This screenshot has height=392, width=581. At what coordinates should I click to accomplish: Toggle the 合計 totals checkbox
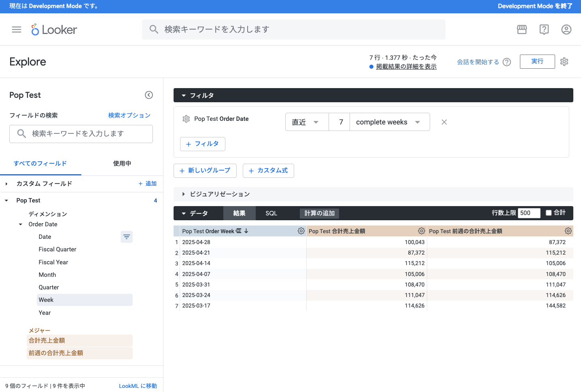coord(549,213)
